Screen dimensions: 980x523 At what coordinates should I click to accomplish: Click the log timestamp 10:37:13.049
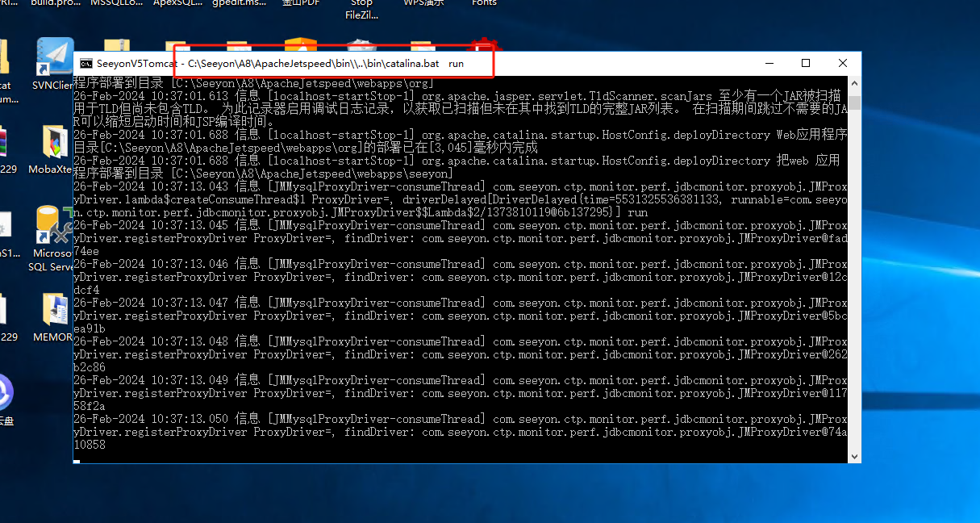click(190, 380)
